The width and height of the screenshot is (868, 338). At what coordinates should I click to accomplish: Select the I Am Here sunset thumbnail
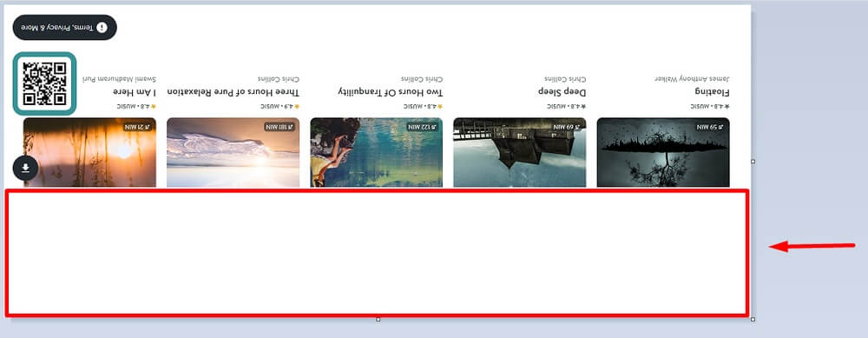(x=89, y=152)
